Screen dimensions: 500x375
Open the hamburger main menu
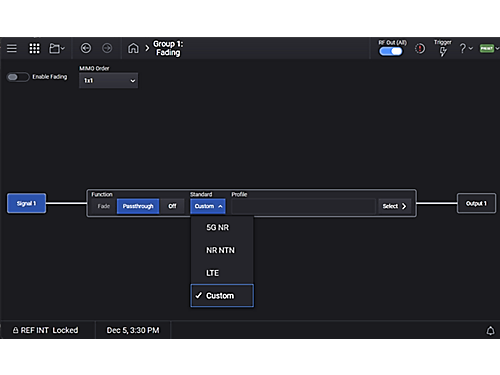pos(12,48)
